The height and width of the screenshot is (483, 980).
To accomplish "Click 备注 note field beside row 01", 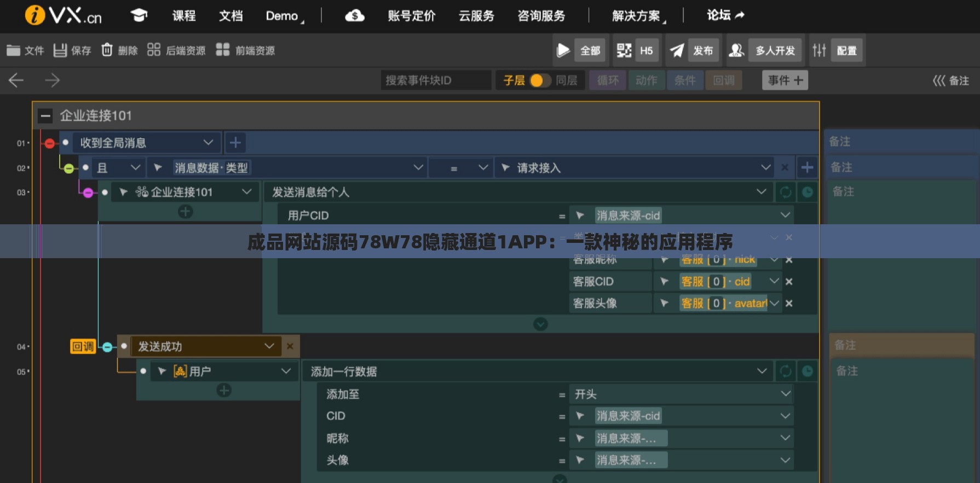I will pos(901,142).
